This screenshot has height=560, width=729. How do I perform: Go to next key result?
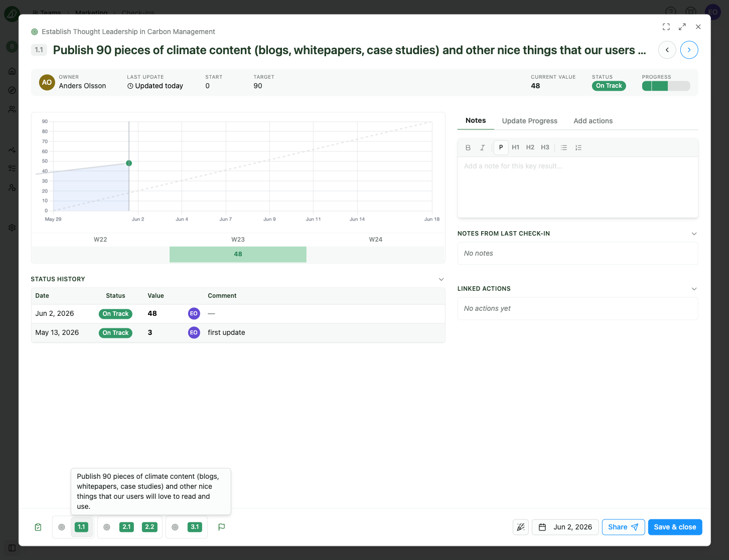pyautogui.click(x=689, y=50)
